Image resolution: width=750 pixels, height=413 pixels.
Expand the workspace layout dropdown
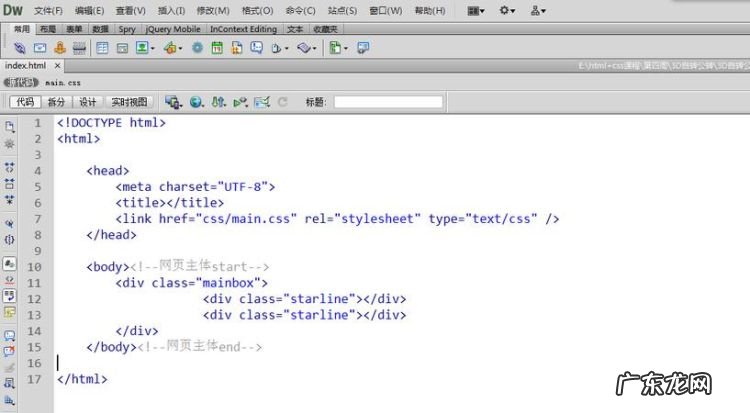point(476,10)
